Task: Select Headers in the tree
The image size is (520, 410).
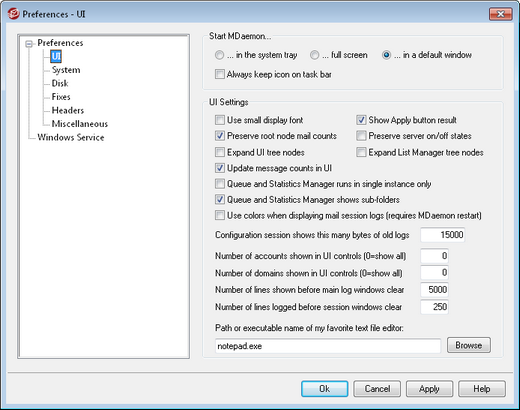Action: click(x=68, y=110)
